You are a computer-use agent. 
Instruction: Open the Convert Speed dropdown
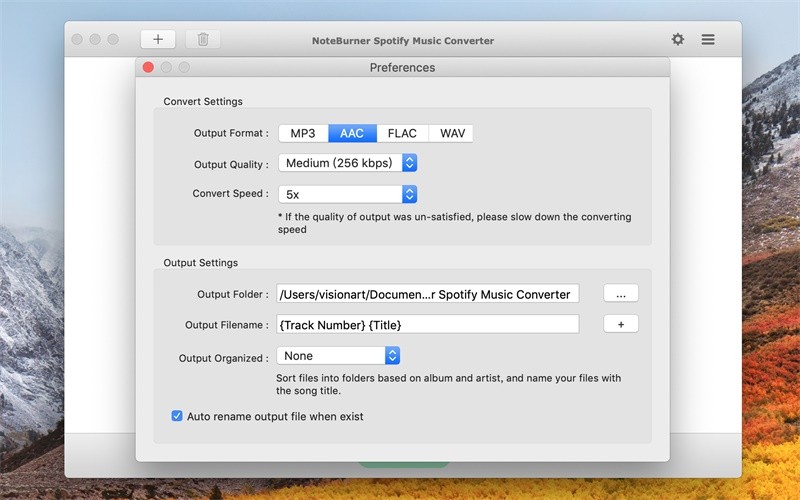click(347, 194)
